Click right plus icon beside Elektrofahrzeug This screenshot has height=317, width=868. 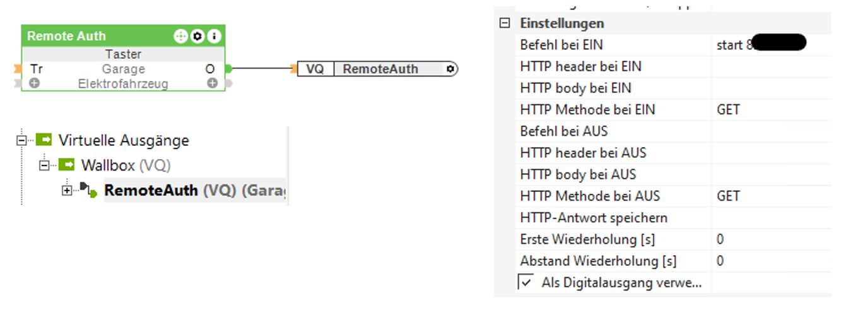(x=213, y=83)
